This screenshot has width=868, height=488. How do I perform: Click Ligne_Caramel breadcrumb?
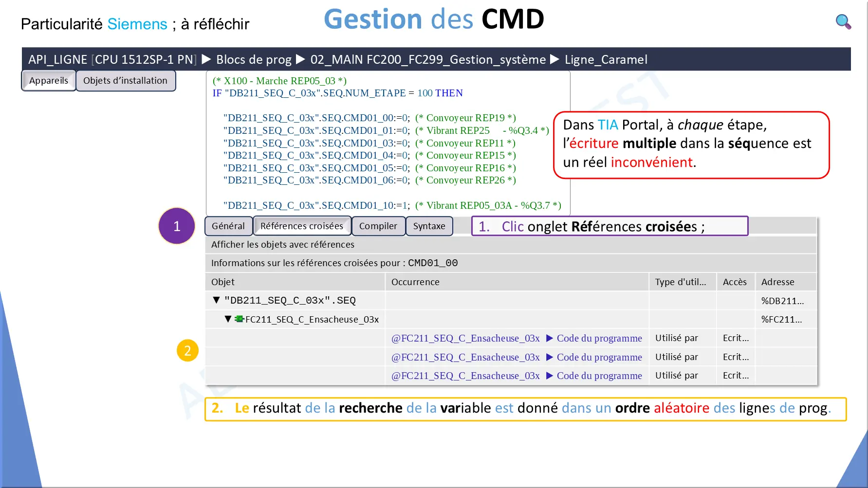click(x=606, y=59)
